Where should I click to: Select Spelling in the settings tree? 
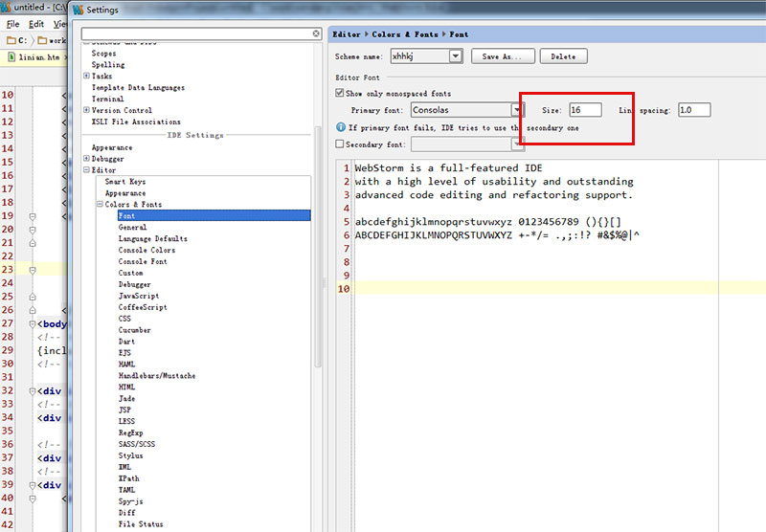click(x=108, y=64)
